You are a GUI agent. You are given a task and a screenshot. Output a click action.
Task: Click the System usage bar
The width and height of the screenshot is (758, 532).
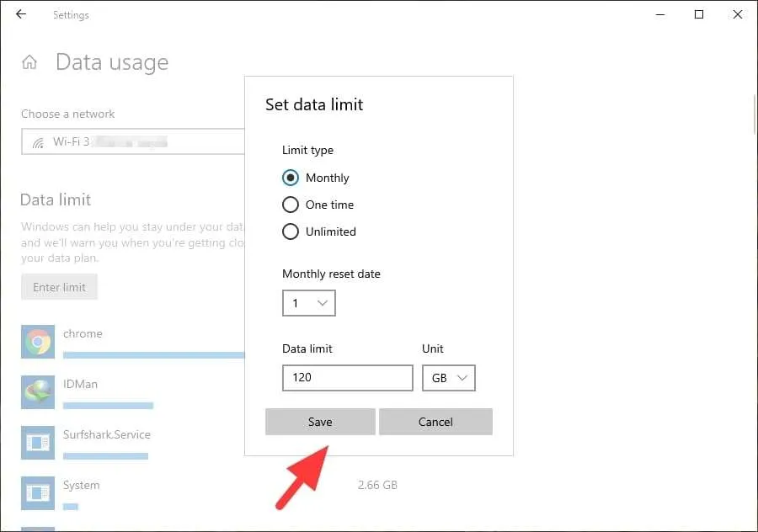point(71,507)
